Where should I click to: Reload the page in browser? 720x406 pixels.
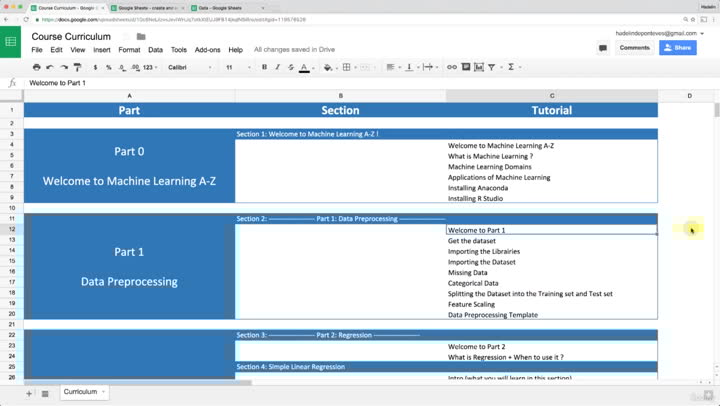26,20
